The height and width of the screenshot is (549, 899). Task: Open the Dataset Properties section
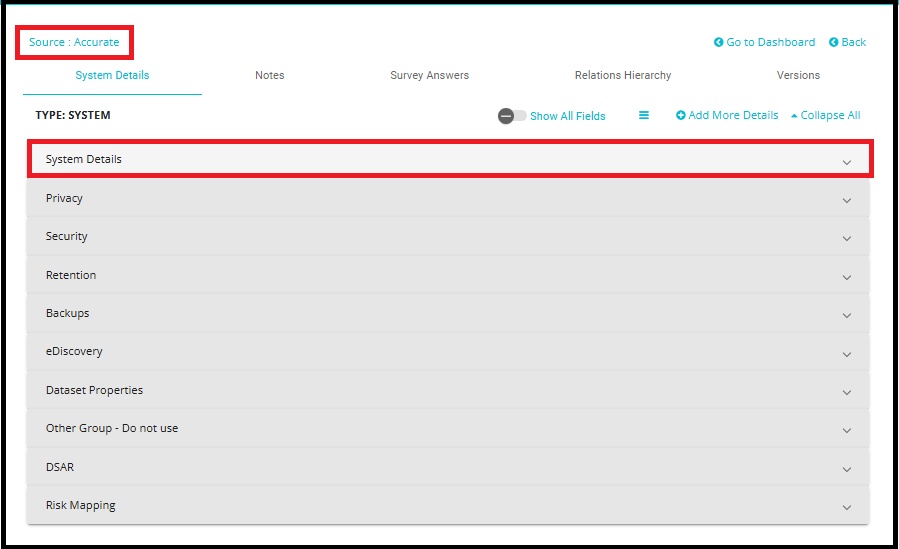447,390
